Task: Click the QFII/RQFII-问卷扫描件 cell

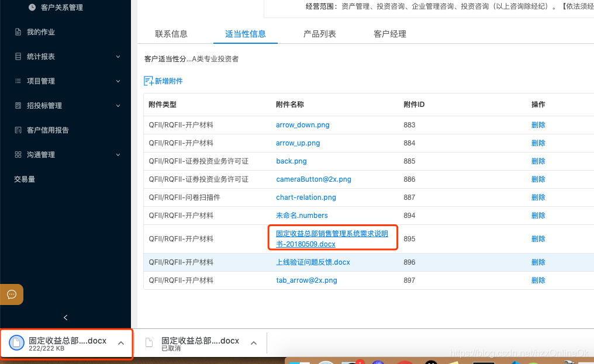Action: [185, 197]
